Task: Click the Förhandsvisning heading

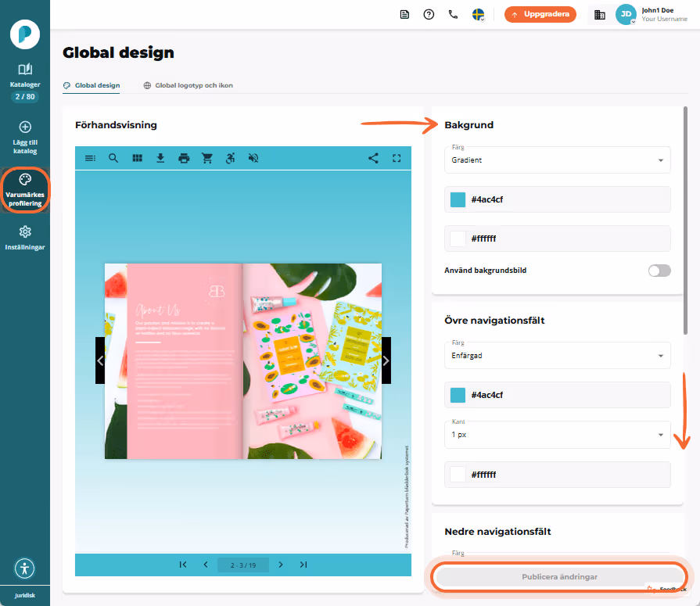Action: point(116,125)
